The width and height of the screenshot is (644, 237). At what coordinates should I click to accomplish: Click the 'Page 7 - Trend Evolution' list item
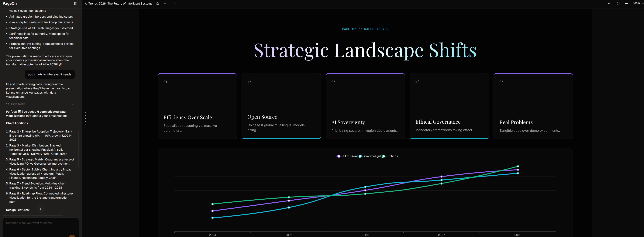(x=40, y=186)
